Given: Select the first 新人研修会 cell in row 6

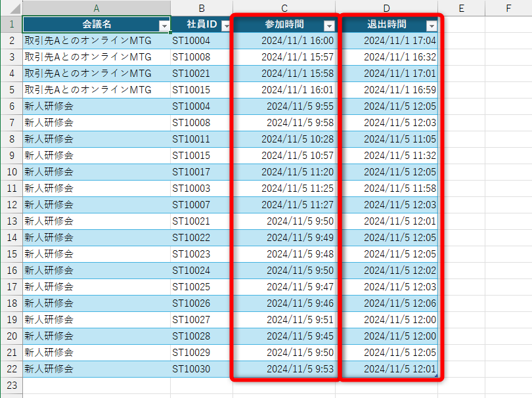Looking at the screenshot, I should [x=95, y=106].
